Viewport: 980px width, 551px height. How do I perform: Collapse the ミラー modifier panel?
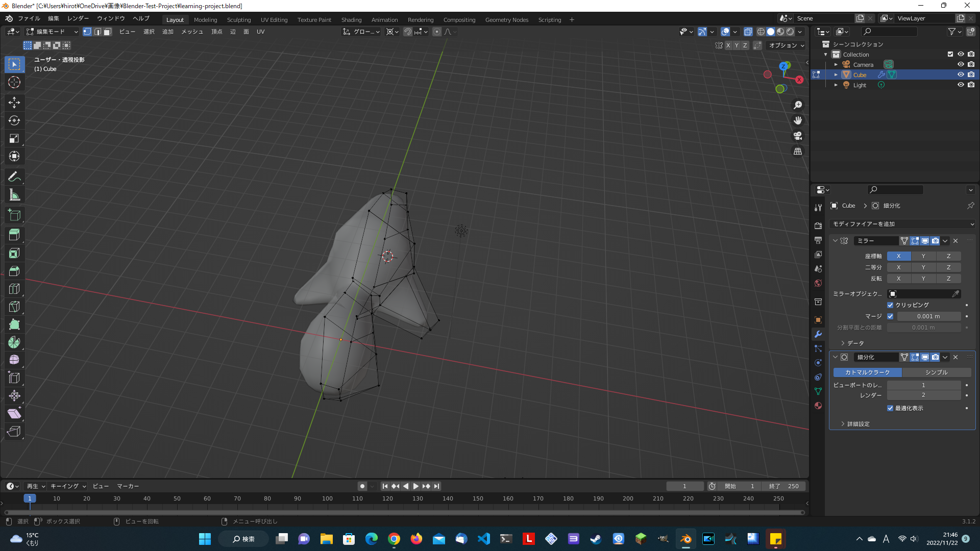click(x=835, y=240)
